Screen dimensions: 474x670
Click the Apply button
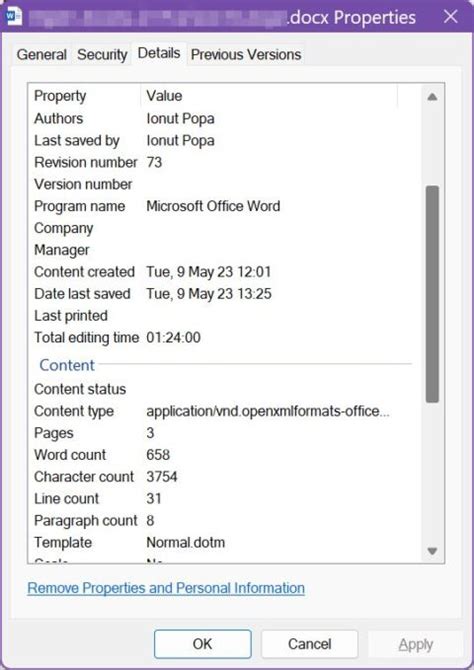415,644
